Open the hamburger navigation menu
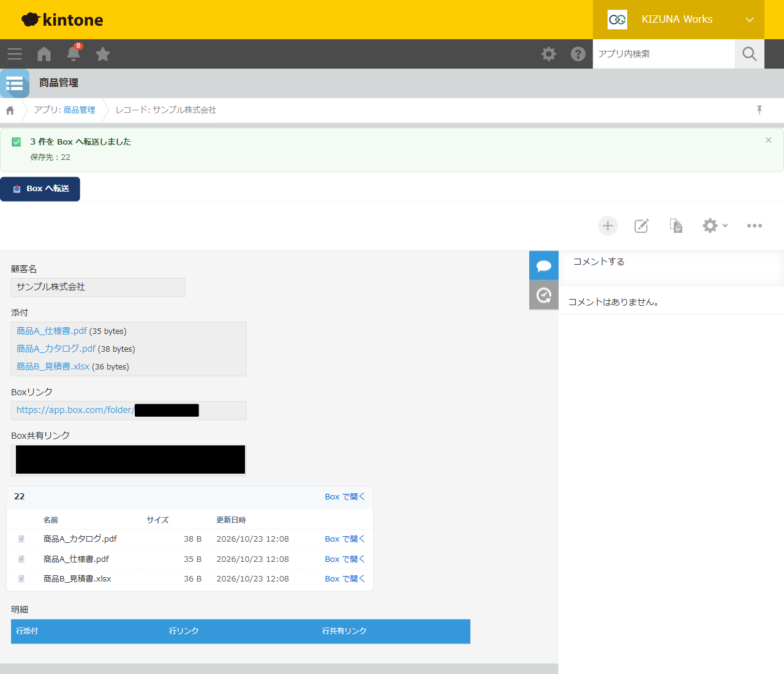 15,54
